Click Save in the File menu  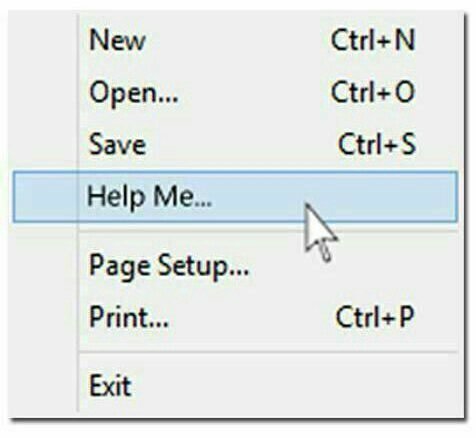[235, 144]
